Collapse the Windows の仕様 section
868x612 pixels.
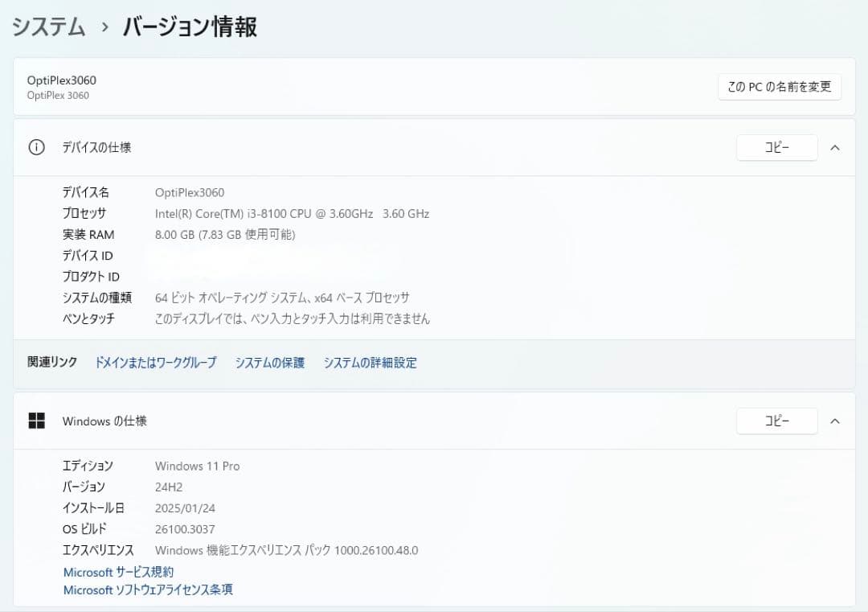coord(835,421)
